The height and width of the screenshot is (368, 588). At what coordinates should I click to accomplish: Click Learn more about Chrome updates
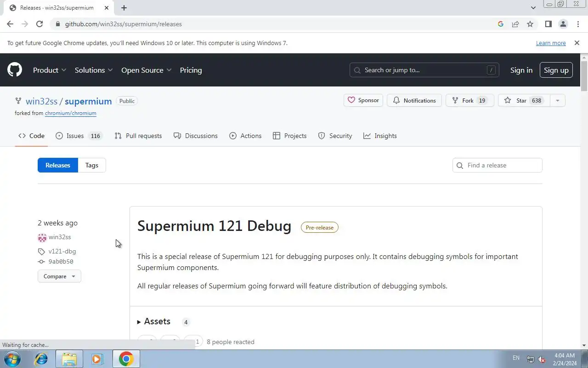(x=551, y=43)
